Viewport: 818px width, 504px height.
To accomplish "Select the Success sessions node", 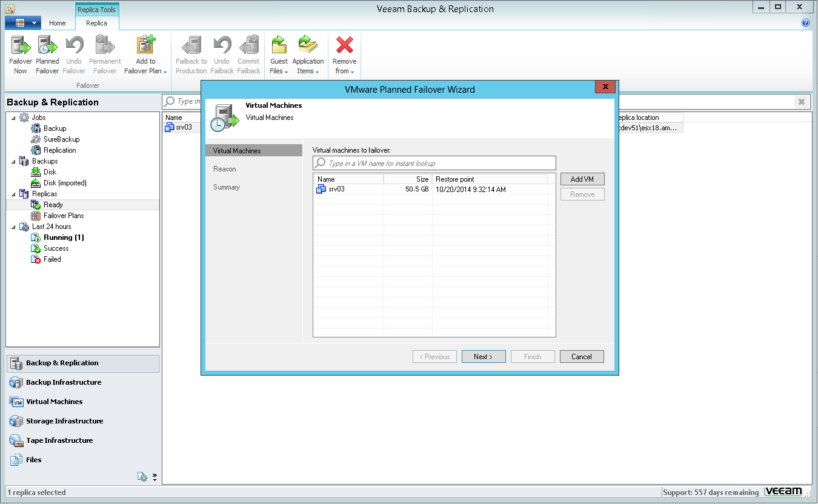I will tap(50, 248).
